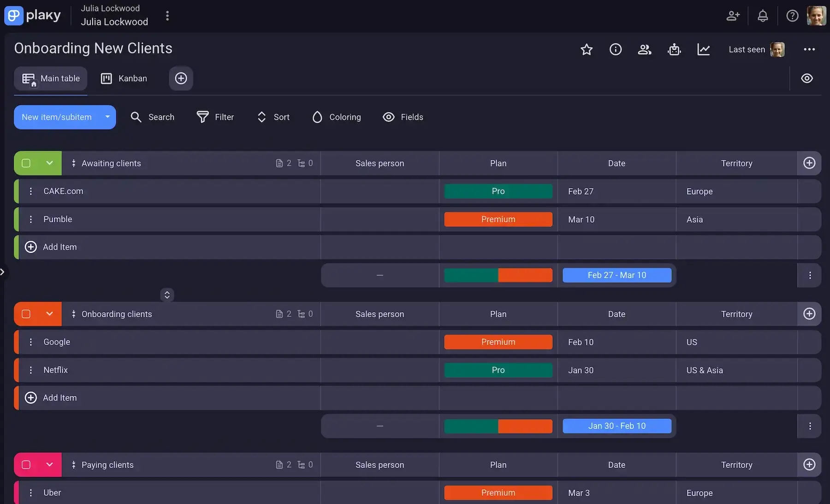Open the New item/subitem dropdown arrow
This screenshot has height=504, width=830.
tap(107, 117)
